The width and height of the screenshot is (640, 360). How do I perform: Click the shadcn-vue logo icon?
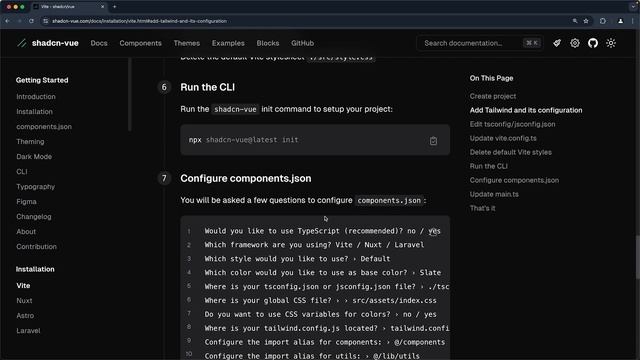[x=22, y=43]
